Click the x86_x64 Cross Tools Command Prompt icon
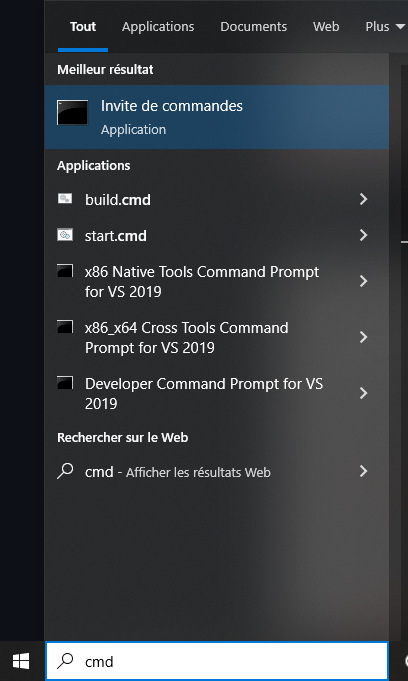 pos(65,327)
